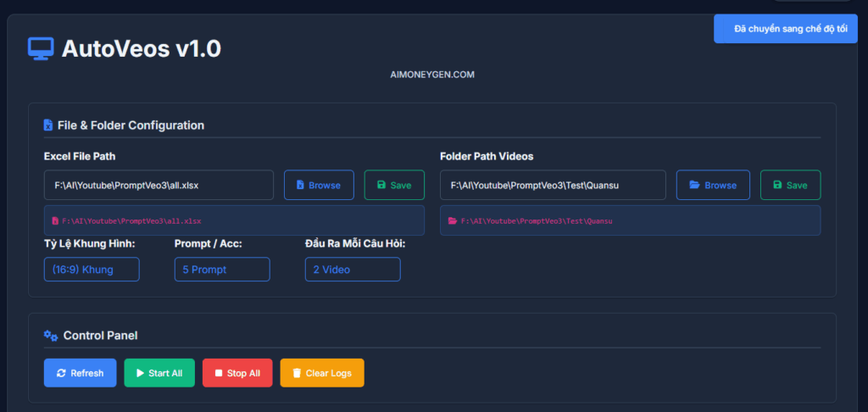Click the refresh arrows icon in Refresh button
This screenshot has width=868, height=412.
click(x=61, y=373)
